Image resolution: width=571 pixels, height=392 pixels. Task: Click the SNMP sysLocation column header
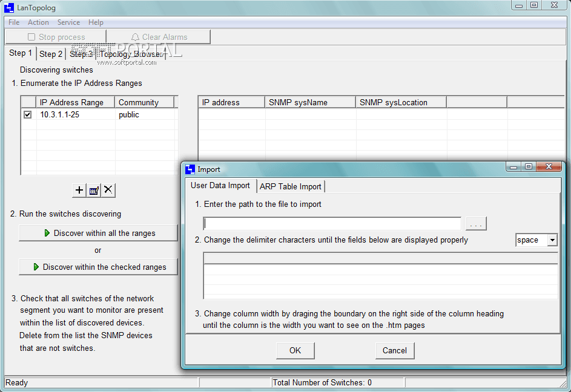401,102
